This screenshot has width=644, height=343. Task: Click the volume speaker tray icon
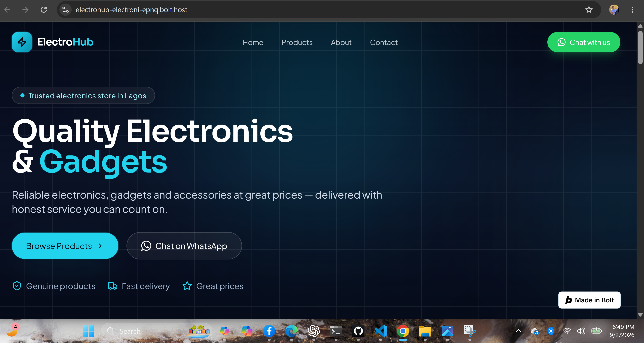[581, 331]
